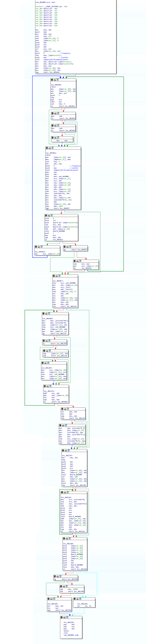The width and height of the screenshot is (146, 644).
Task: Click the sub_401000 proc near header
Action: coord(45,2)
